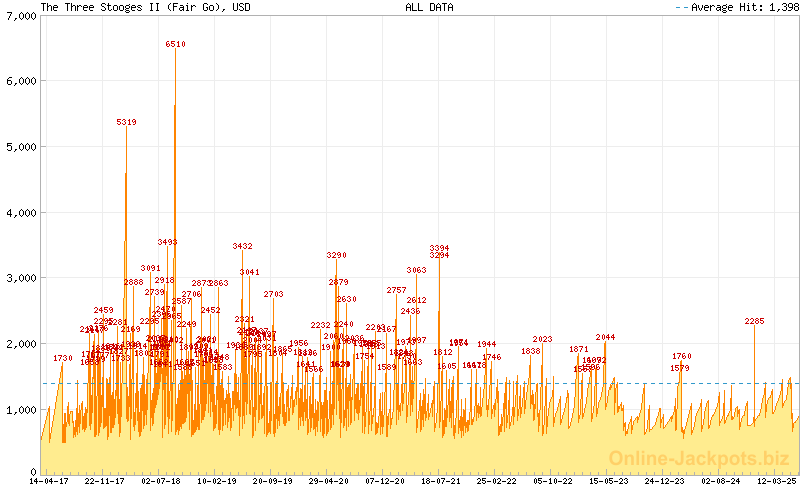The image size is (800, 490).
Task: Select the 3290 peak label
Action: pos(336,255)
